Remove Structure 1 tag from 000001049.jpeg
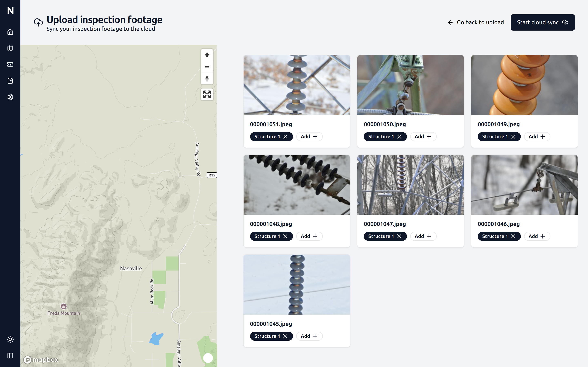The height and width of the screenshot is (367, 588). 513,136
